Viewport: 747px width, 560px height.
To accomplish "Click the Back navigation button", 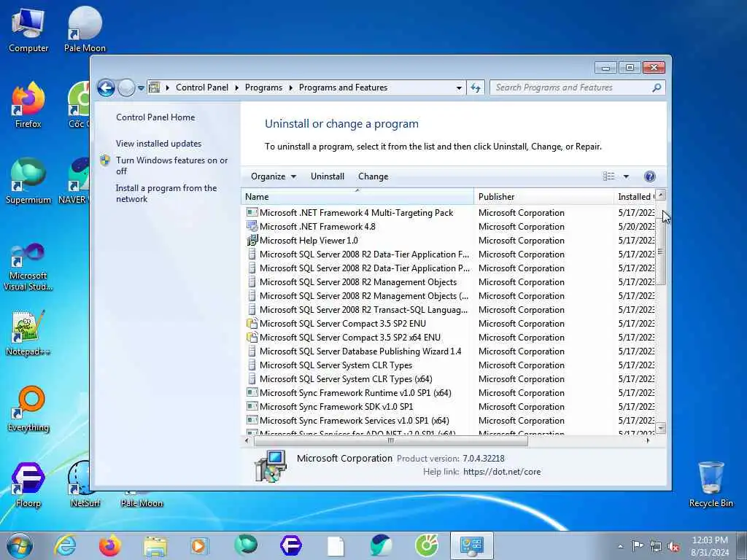I will point(106,87).
